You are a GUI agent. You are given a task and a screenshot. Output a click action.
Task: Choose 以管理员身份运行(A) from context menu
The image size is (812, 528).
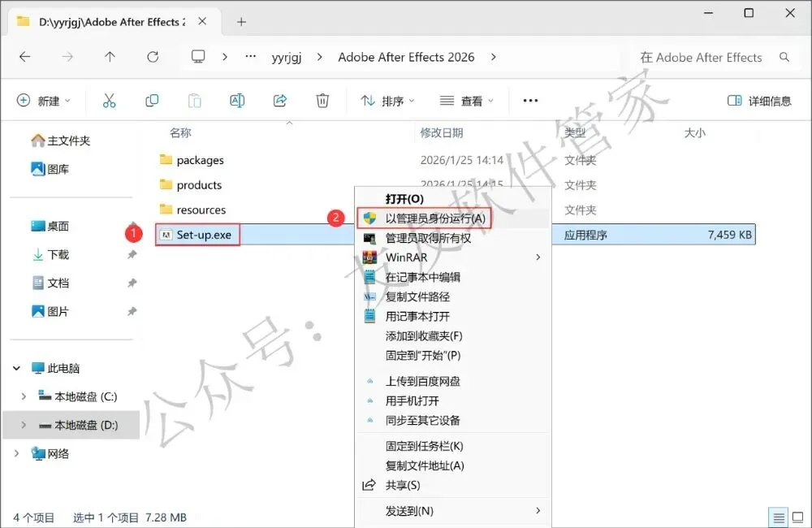452,219
